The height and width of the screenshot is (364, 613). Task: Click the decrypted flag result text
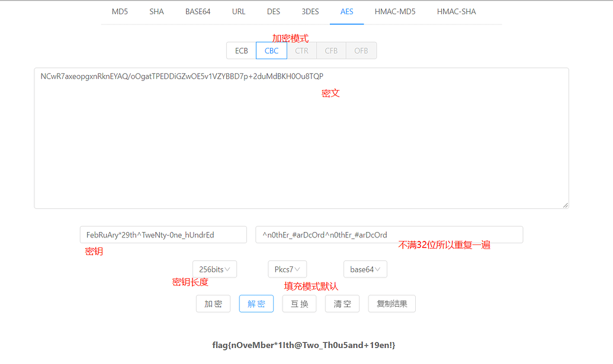pos(304,345)
